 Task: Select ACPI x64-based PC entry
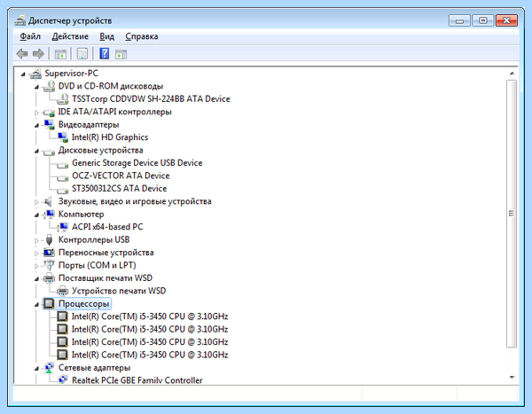pyautogui.click(x=107, y=227)
